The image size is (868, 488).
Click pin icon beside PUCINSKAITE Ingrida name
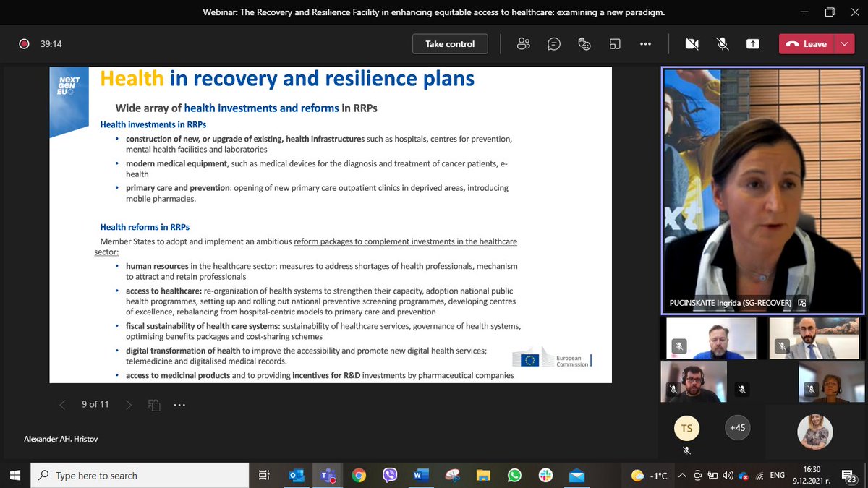(x=802, y=303)
